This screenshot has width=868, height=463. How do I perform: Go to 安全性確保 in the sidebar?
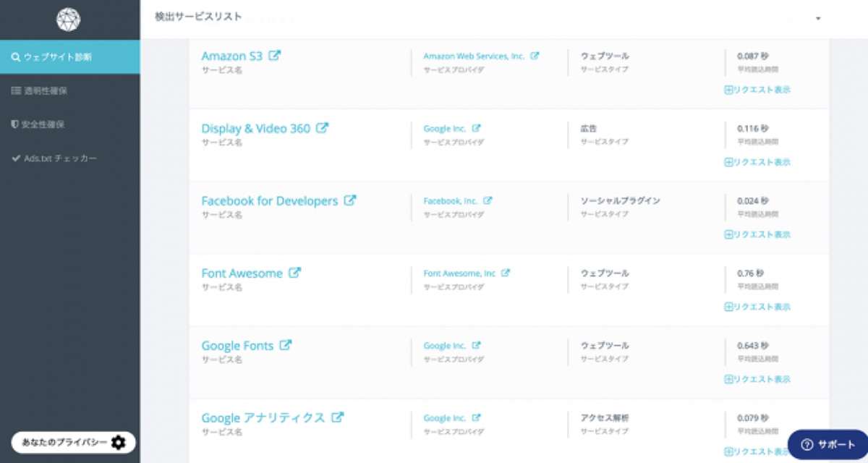click(x=43, y=124)
